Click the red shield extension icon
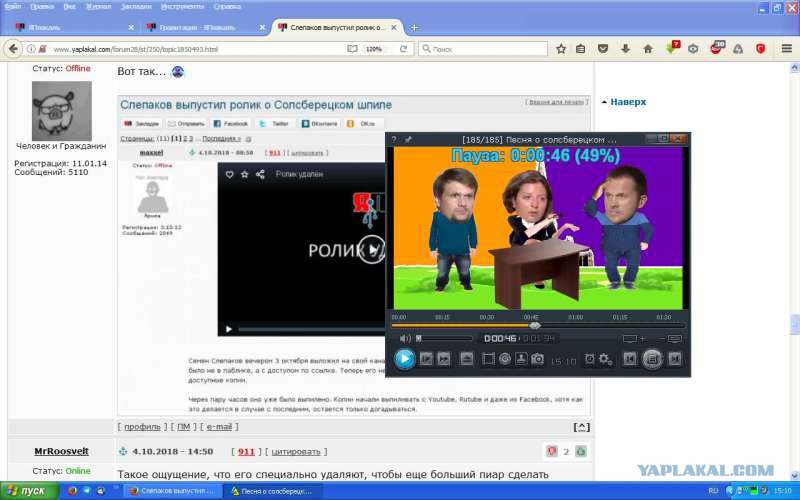 point(760,49)
